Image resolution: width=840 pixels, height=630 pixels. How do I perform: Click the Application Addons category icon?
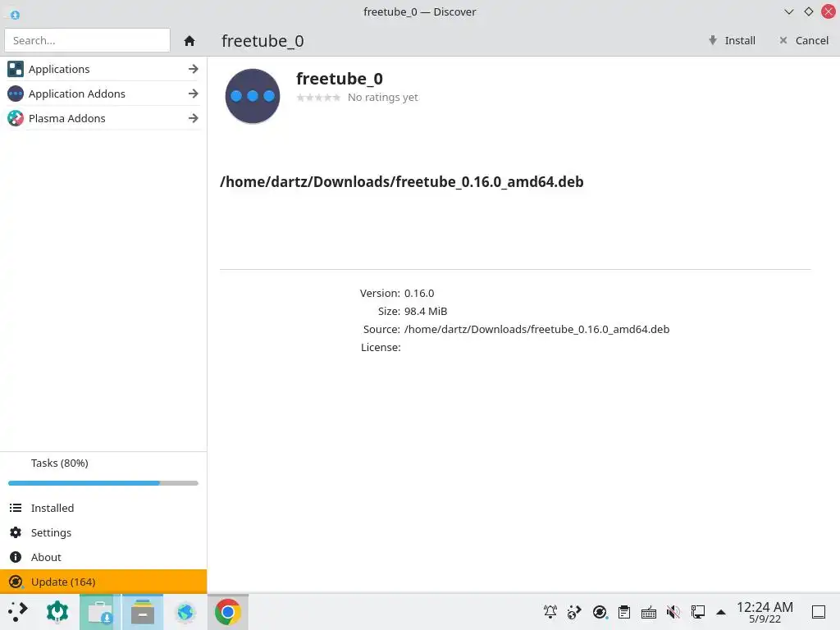[16, 94]
